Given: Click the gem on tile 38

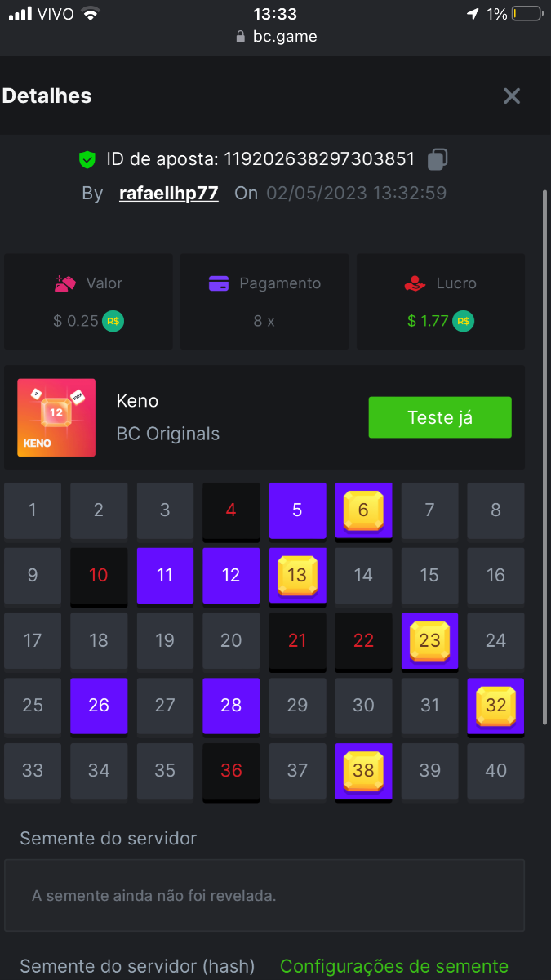Looking at the screenshot, I should coord(363,770).
